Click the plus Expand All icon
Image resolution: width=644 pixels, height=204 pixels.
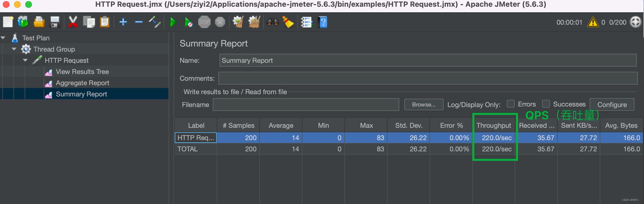[x=123, y=22]
